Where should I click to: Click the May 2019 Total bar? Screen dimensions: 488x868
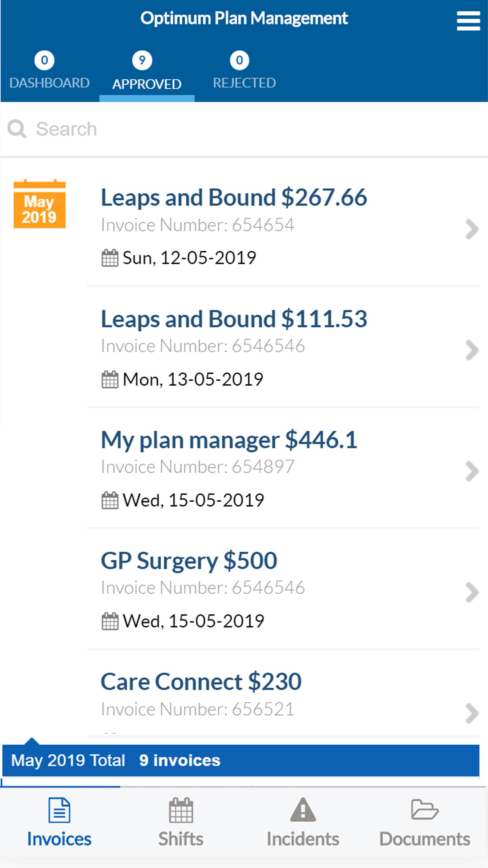click(241, 760)
